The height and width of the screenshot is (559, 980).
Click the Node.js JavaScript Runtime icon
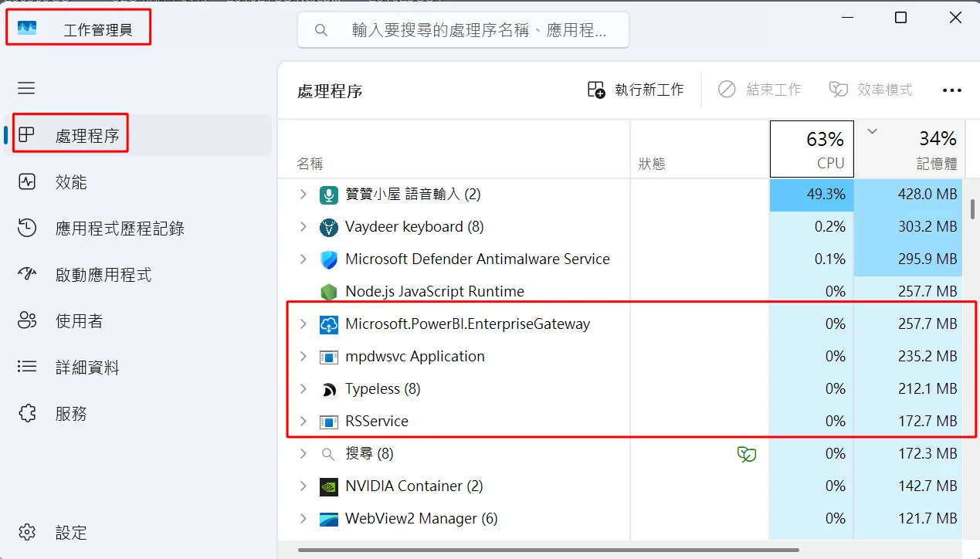click(x=329, y=292)
